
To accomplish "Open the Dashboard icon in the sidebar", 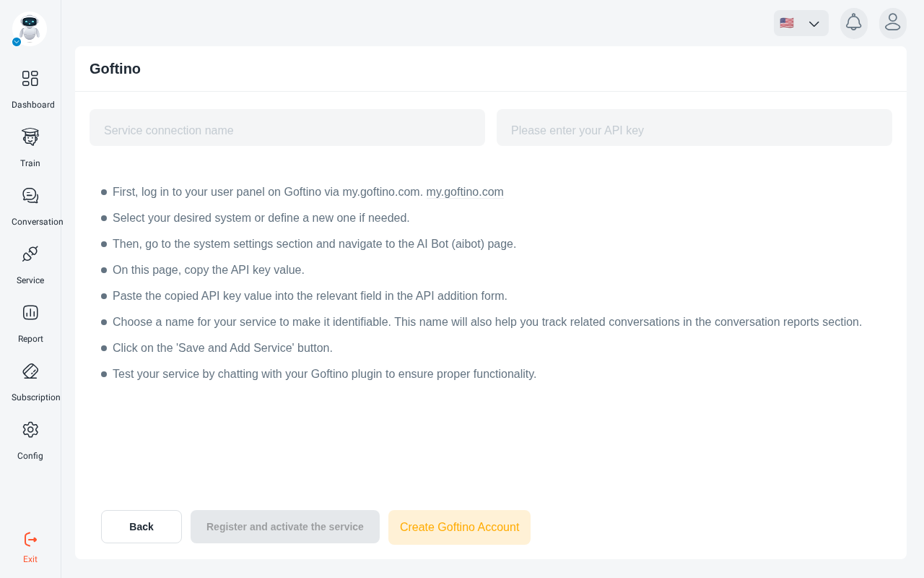I will [30, 78].
